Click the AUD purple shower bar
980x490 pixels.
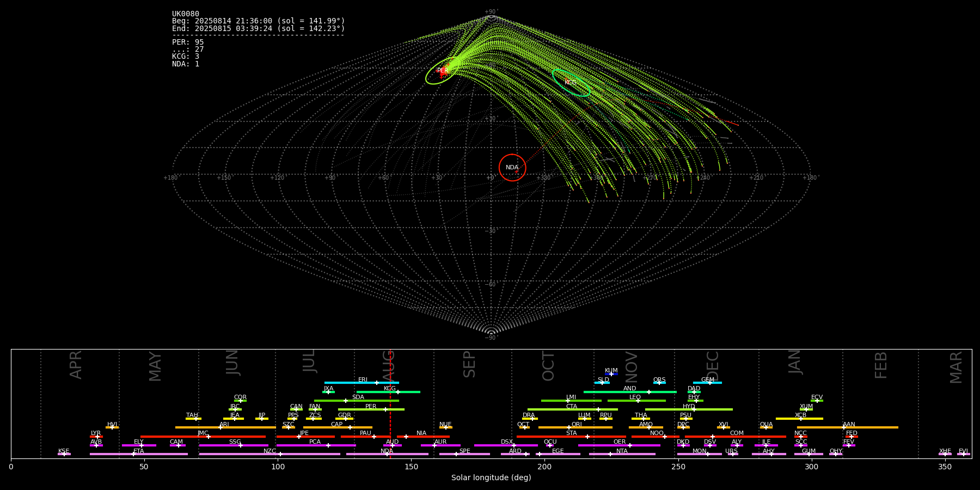pyautogui.click(x=393, y=445)
